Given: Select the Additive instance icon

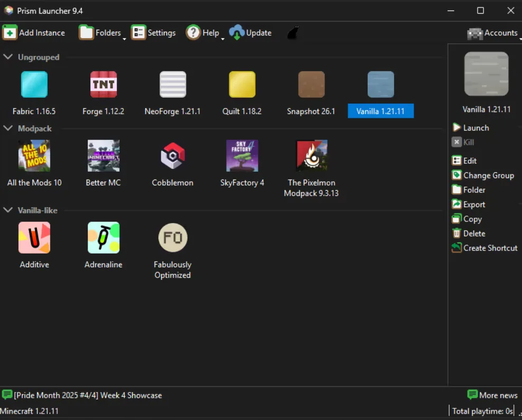Looking at the screenshot, I should point(34,238).
